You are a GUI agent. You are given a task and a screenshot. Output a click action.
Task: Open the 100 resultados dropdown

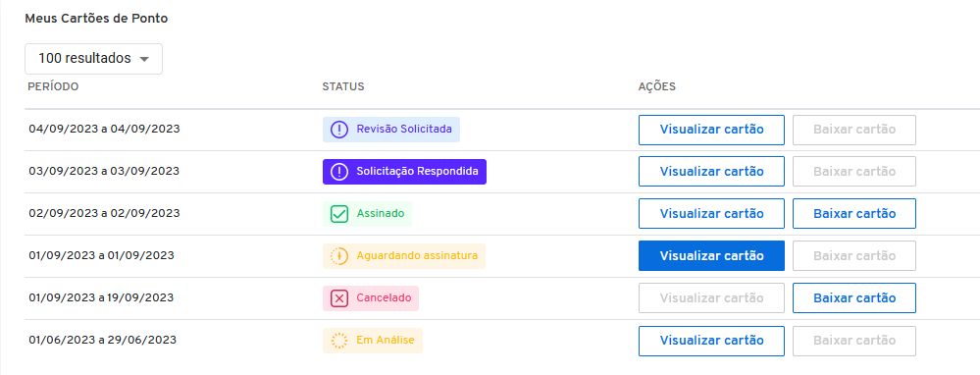coord(94,59)
